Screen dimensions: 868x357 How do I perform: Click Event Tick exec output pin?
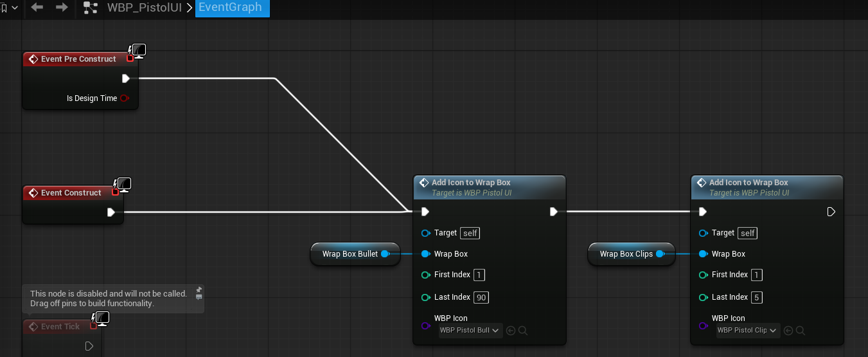(x=89, y=346)
